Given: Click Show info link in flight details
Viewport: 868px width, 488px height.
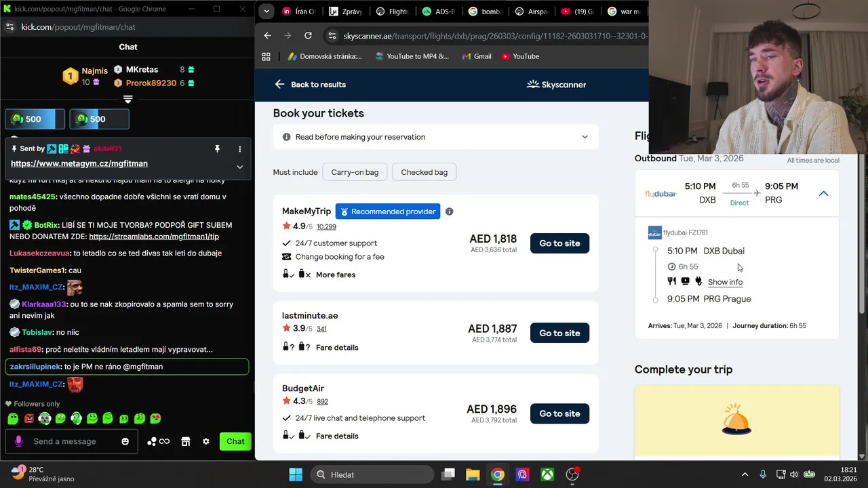Looking at the screenshot, I should pyautogui.click(x=725, y=282).
